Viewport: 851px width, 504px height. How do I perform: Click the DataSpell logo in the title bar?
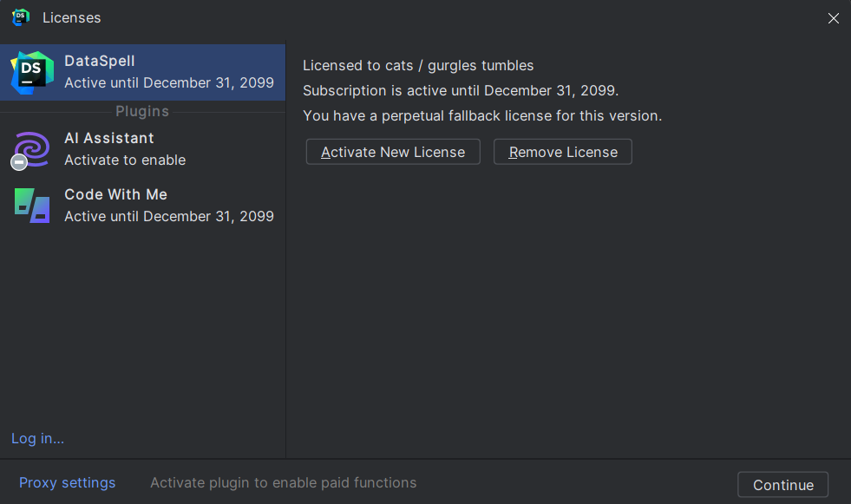point(21,17)
